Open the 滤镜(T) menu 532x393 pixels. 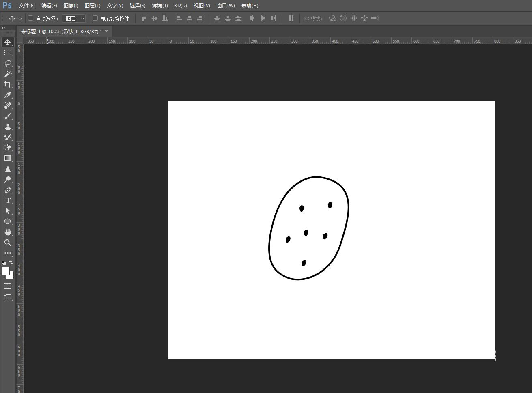click(x=159, y=6)
